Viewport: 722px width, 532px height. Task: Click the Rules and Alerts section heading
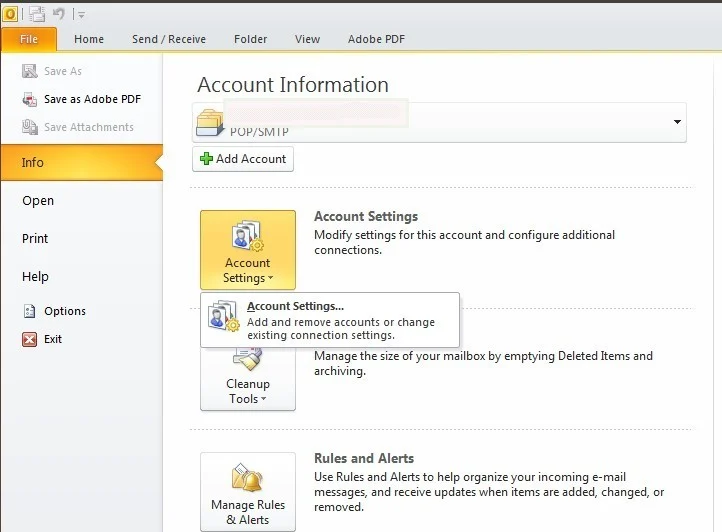tap(364, 458)
